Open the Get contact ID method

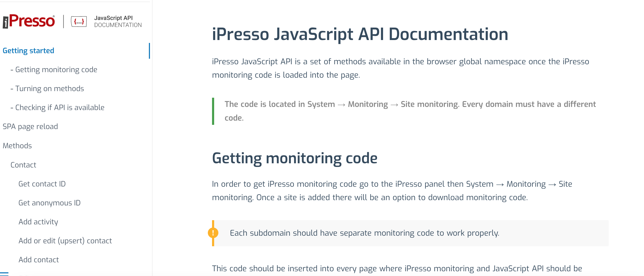pyautogui.click(x=42, y=184)
